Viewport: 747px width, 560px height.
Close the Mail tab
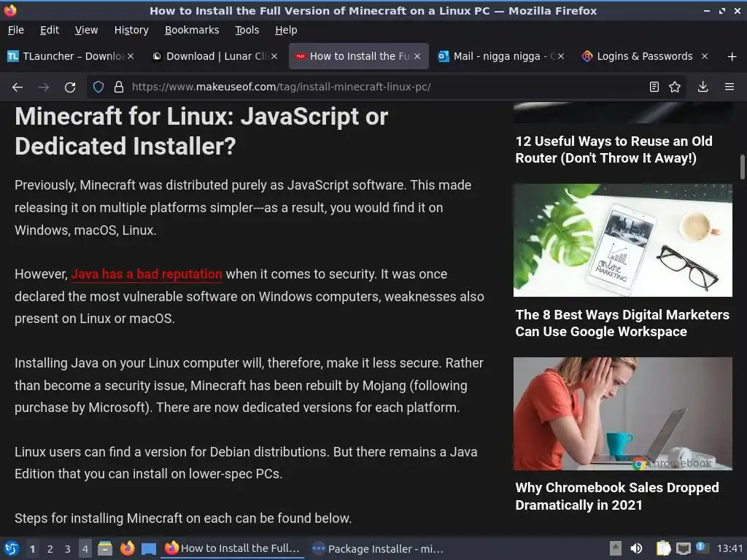tap(561, 56)
